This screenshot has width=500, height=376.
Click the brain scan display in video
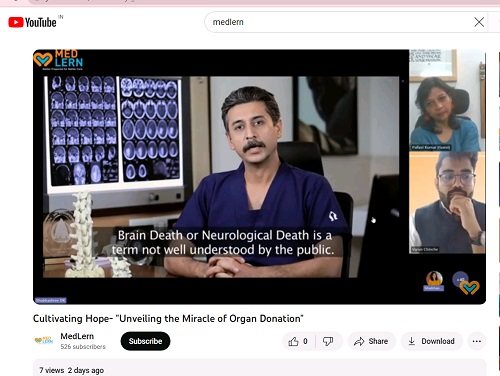pos(114,130)
